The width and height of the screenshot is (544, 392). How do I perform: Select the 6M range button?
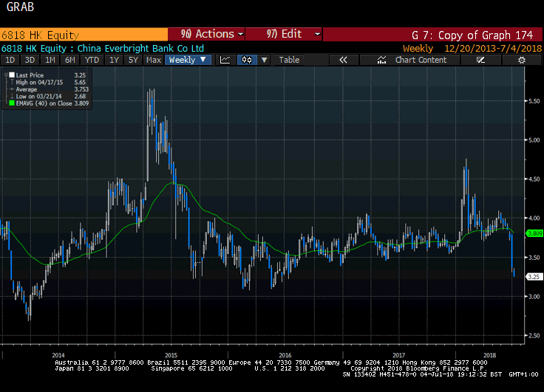pyautogui.click(x=70, y=60)
